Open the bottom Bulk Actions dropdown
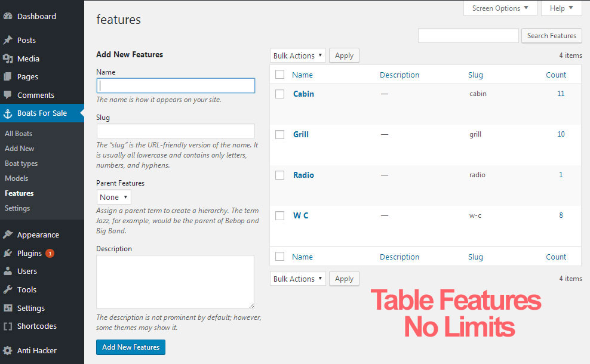Image resolution: width=590 pixels, height=364 pixels. (x=297, y=279)
